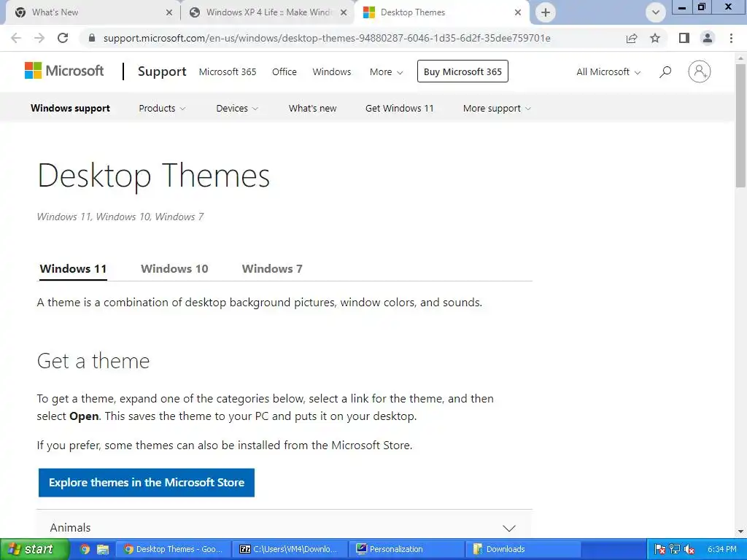Go back using browser back arrow
Viewport: 747px width, 560px height.
(16, 38)
